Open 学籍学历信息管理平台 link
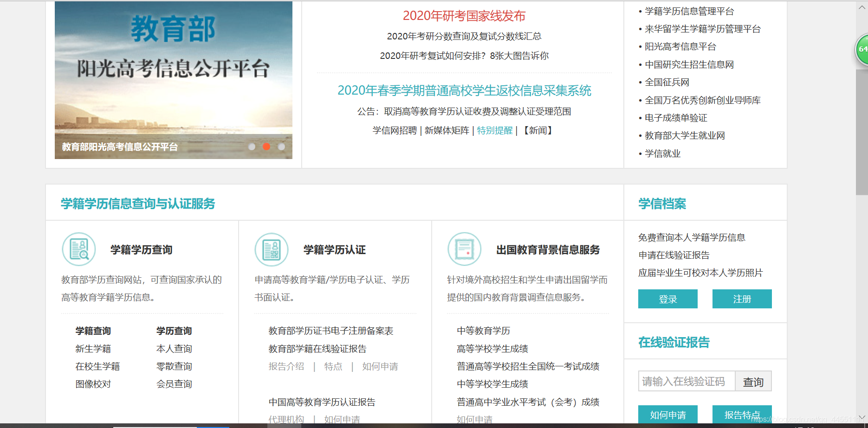Viewport: 868px width, 428px height. 689,11
